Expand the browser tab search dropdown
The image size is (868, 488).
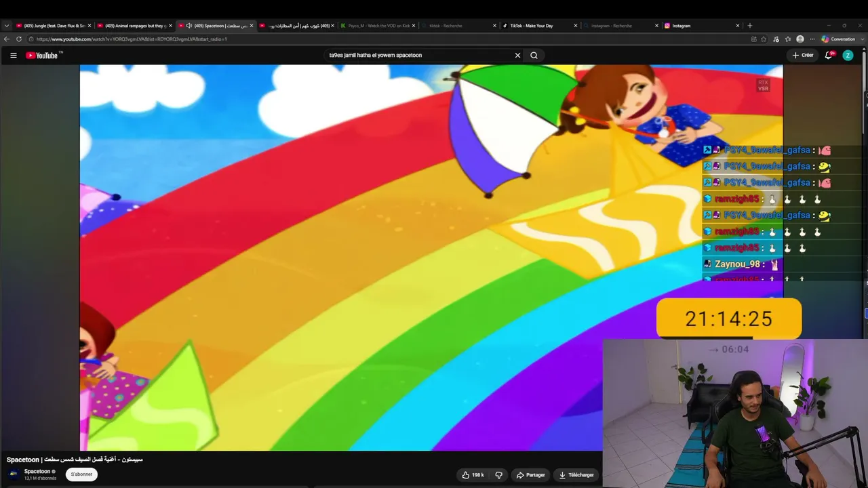(7, 26)
